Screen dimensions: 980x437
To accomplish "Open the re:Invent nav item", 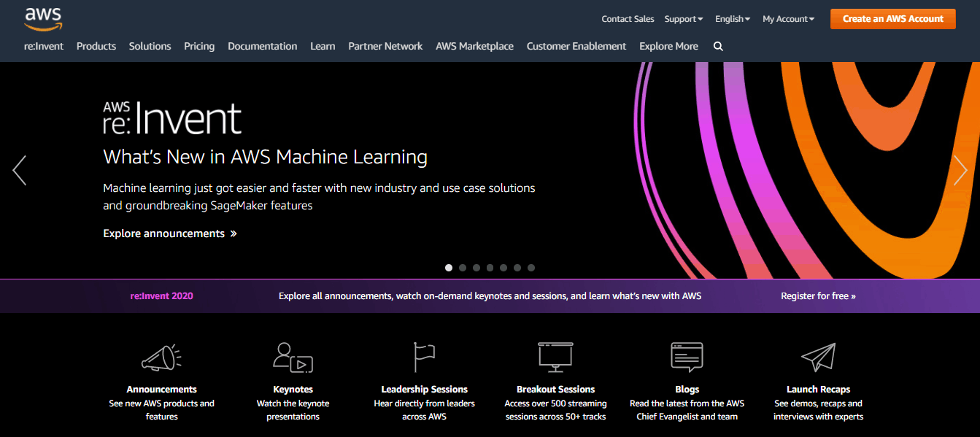I will pos(44,46).
